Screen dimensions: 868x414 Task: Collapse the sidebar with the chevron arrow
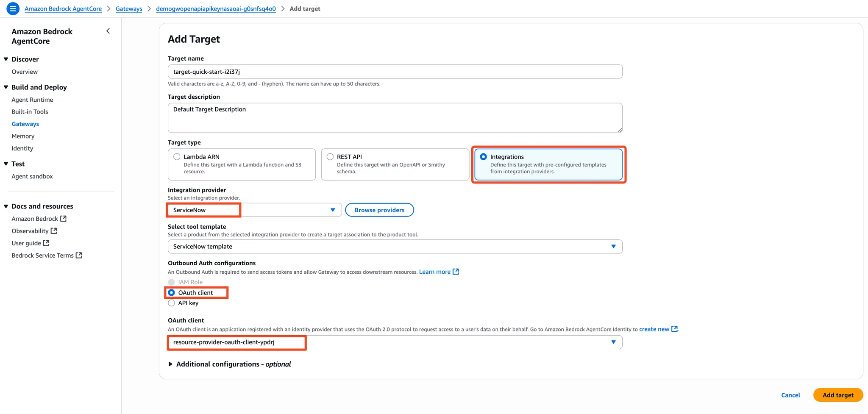point(108,31)
